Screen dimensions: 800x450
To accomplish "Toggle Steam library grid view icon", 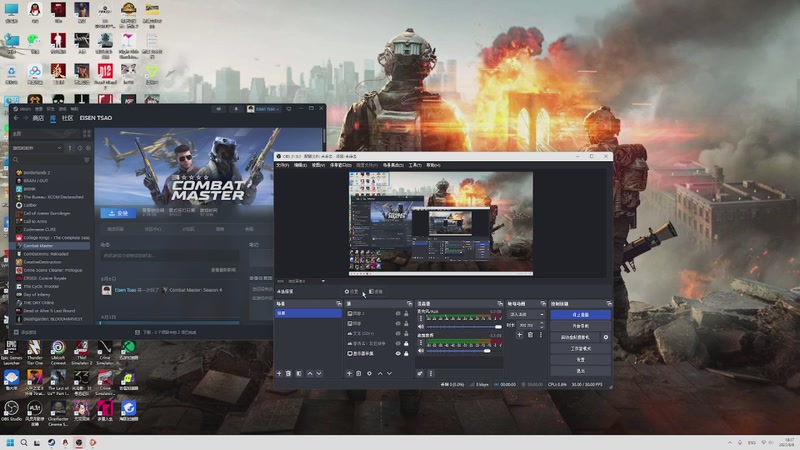I will click(x=87, y=134).
